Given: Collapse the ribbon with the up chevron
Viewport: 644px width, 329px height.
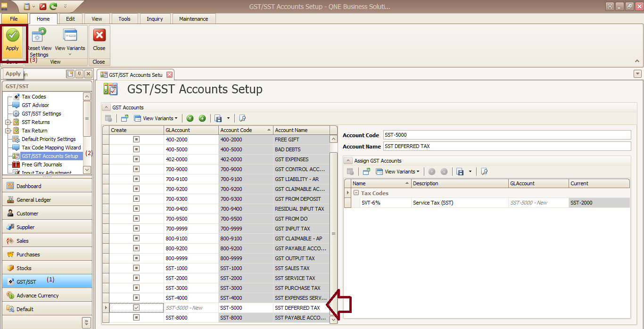Looking at the screenshot, I should (637, 61).
